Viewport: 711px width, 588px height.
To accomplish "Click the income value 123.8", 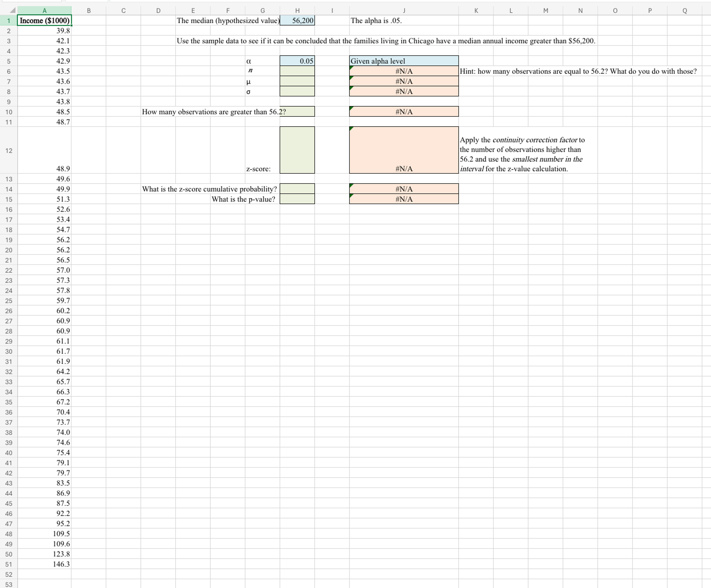I will 44,554.
